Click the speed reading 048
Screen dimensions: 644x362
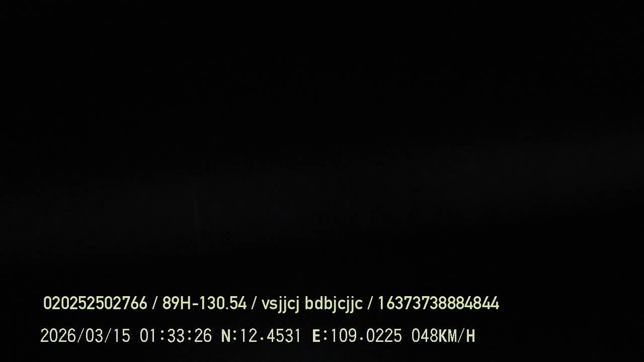(x=425, y=336)
